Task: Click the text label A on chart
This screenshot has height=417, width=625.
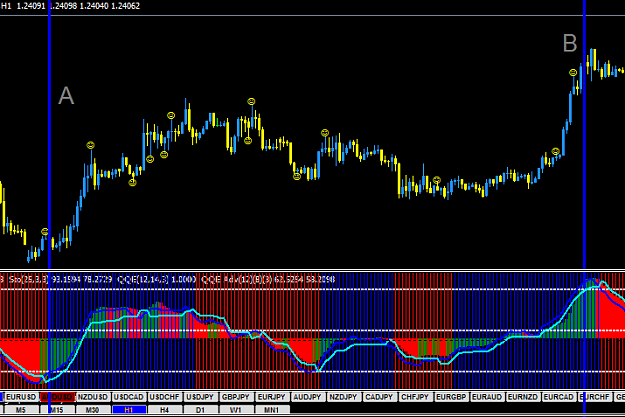Action: coord(66,96)
